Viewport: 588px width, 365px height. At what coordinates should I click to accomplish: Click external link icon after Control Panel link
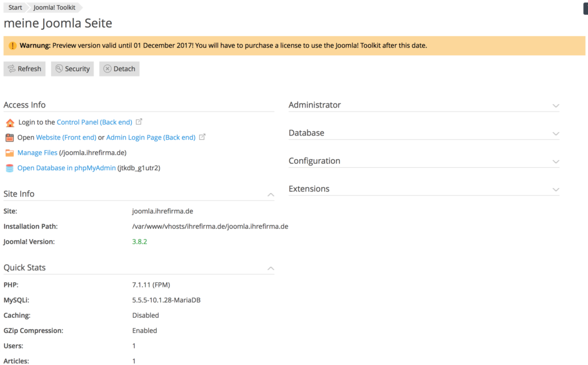tap(139, 122)
